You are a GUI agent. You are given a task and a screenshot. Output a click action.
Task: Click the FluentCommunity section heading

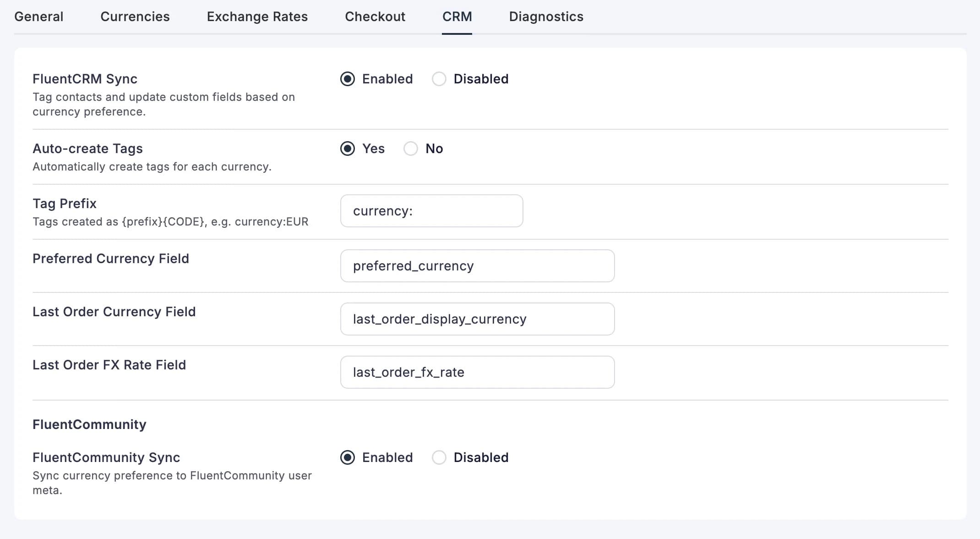(89, 424)
